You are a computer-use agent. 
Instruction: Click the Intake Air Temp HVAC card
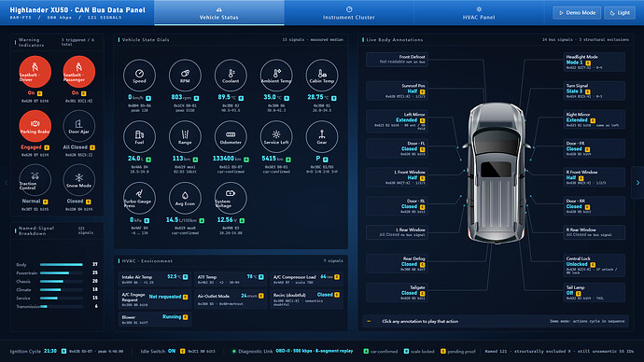tap(154, 279)
